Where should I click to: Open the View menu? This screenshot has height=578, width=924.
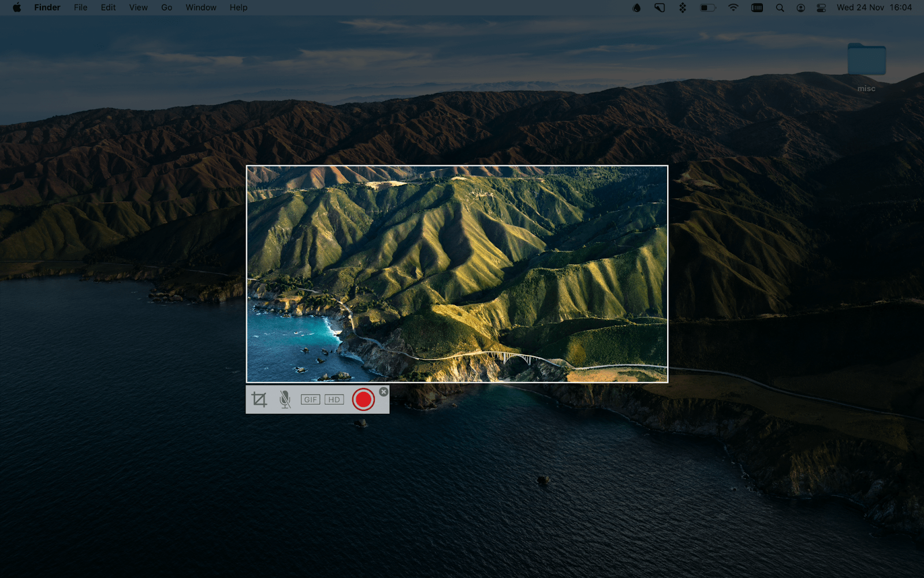pos(139,8)
